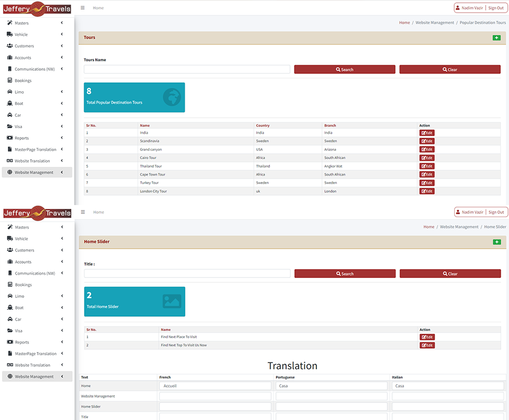Click Customers people icon in upper sidebar
509x420 pixels.
click(x=10, y=46)
